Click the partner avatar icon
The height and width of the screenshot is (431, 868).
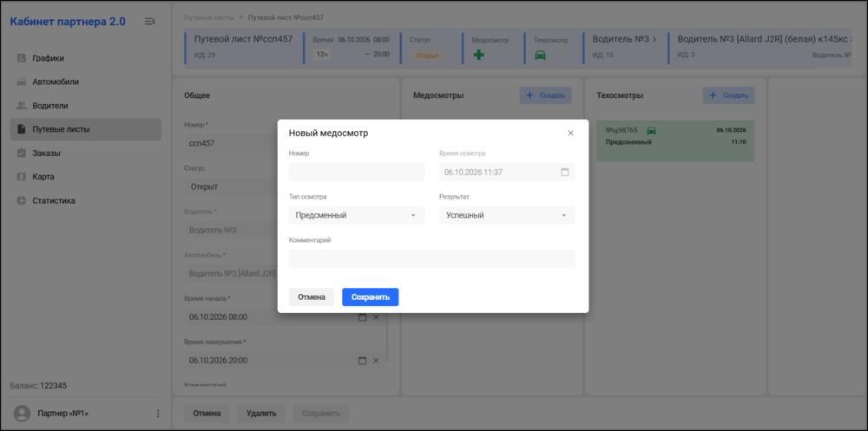22,414
